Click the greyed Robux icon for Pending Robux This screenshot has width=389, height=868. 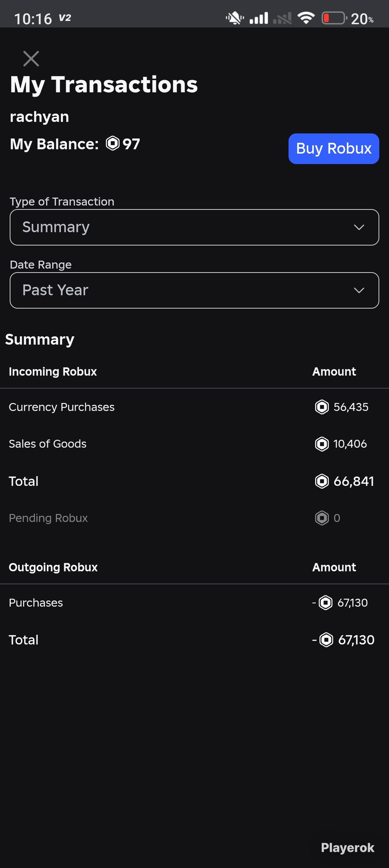pyautogui.click(x=322, y=518)
